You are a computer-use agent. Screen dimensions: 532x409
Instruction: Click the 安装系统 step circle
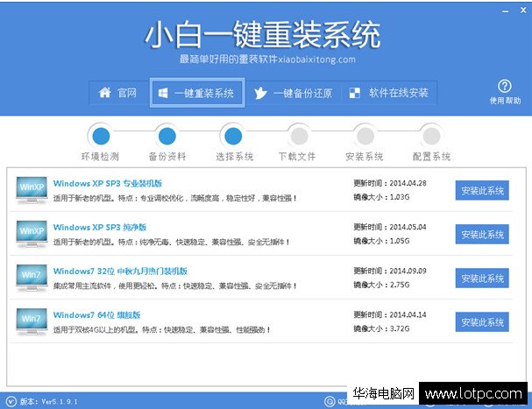click(365, 137)
